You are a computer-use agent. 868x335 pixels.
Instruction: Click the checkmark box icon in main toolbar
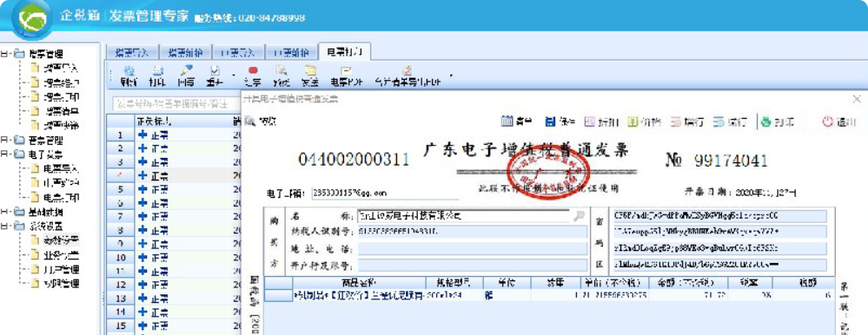point(215,71)
